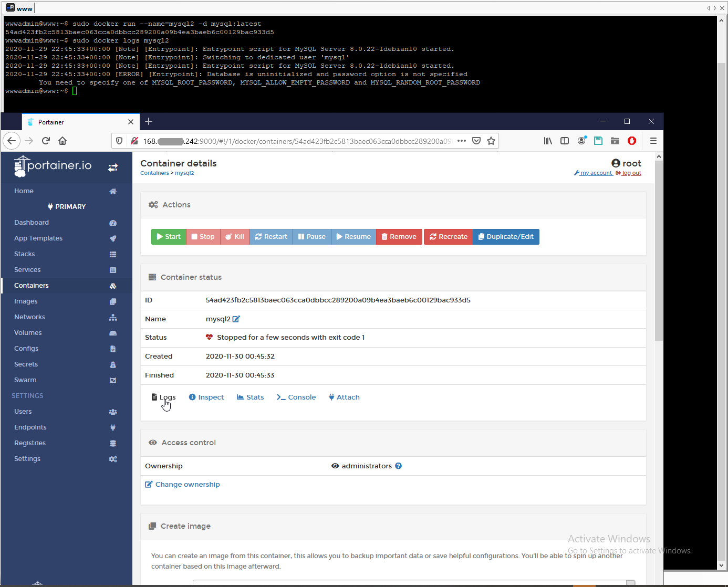Click the Swarm icon in the sidebar
The height and width of the screenshot is (587, 728).
pyautogui.click(x=113, y=381)
